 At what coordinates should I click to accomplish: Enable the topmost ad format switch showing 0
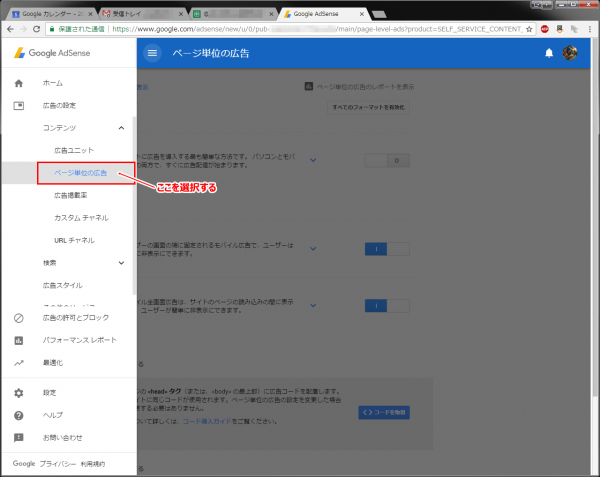tap(387, 160)
